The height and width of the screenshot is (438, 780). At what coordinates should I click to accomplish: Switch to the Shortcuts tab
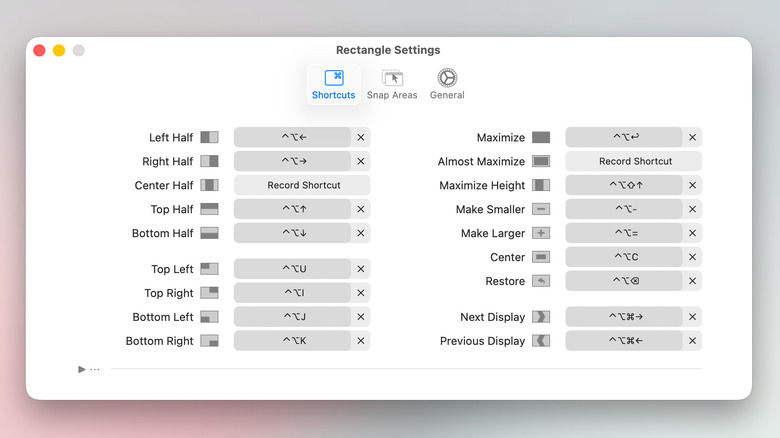pyautogui.click(x=333, y=85)
